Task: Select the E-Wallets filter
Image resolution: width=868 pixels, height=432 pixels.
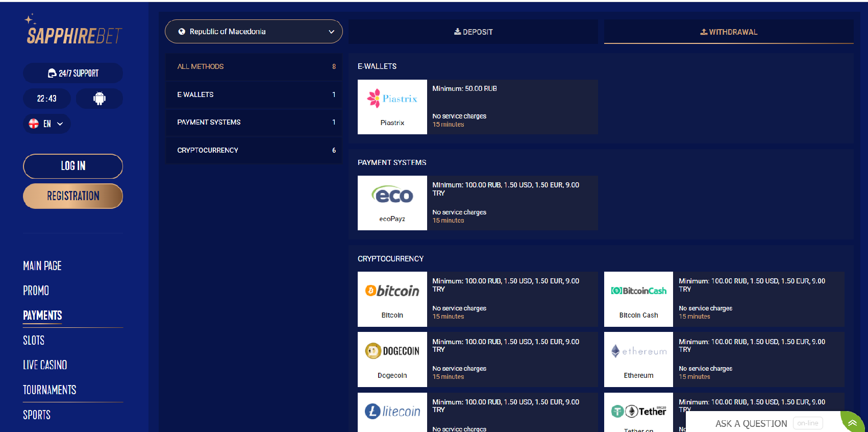Action: 254,94
